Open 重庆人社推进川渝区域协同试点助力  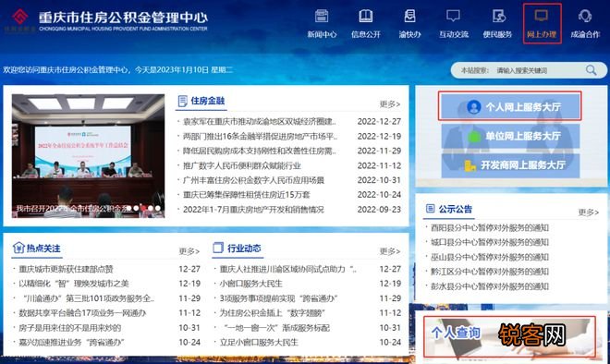pos(287,269)
